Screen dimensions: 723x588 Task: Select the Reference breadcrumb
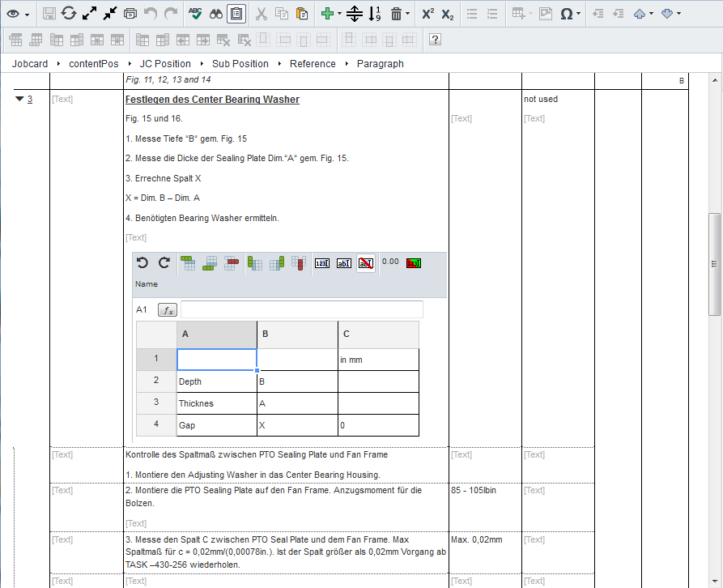pos(313,64)
